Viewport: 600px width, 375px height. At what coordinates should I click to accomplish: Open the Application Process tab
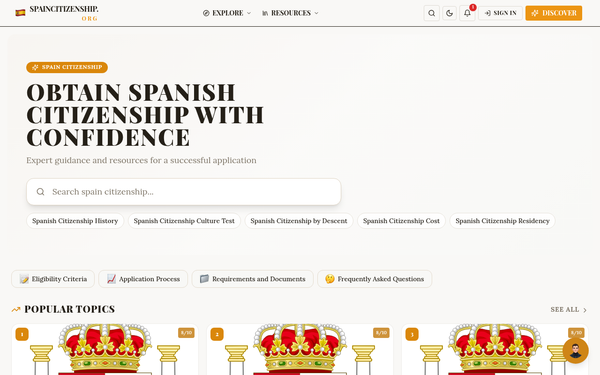[x=143, y=279]
